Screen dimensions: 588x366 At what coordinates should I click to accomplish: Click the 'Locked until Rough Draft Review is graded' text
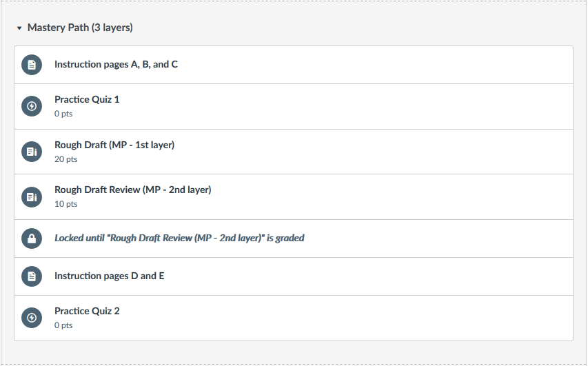179,238
